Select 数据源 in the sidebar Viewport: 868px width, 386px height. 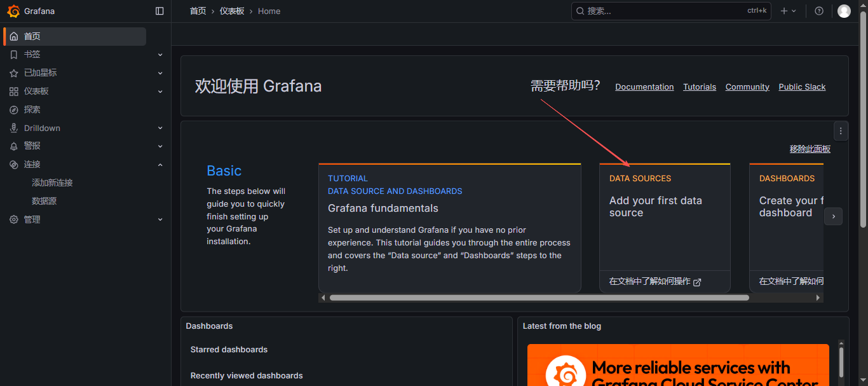tap(44, 201)
